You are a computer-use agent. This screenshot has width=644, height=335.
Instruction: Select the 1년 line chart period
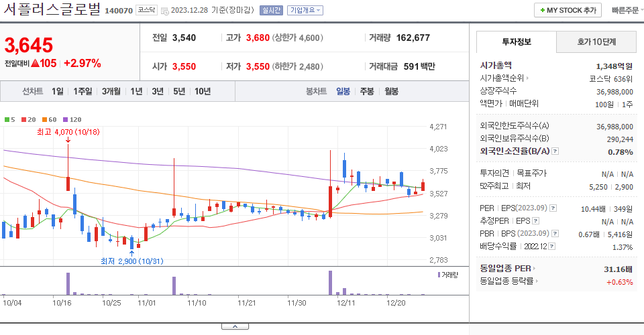[136, 91]
